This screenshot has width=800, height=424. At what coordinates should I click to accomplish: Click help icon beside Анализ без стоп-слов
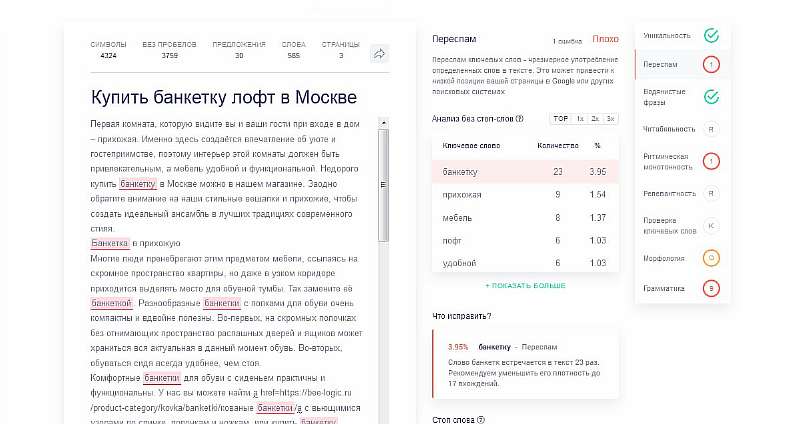pyautogui.click(x=520, y=119)
